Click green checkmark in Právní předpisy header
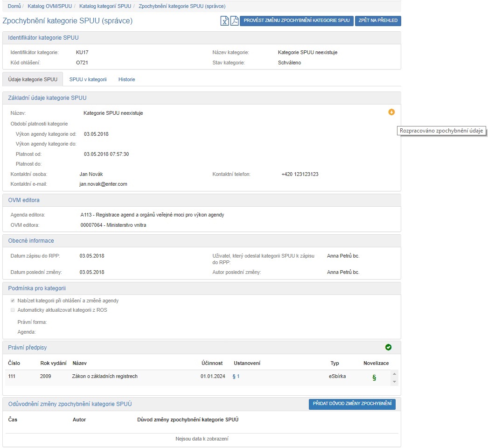 [388, 347]
